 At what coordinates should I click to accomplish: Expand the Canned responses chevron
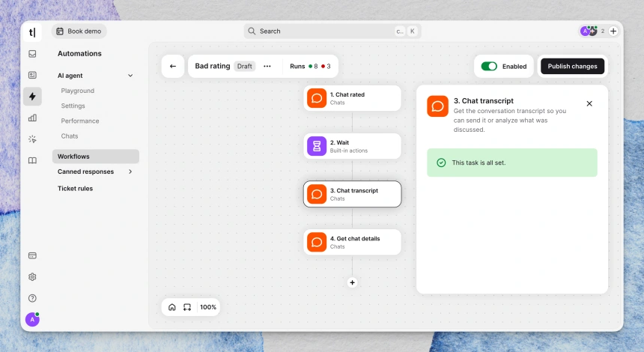[130, 172]
